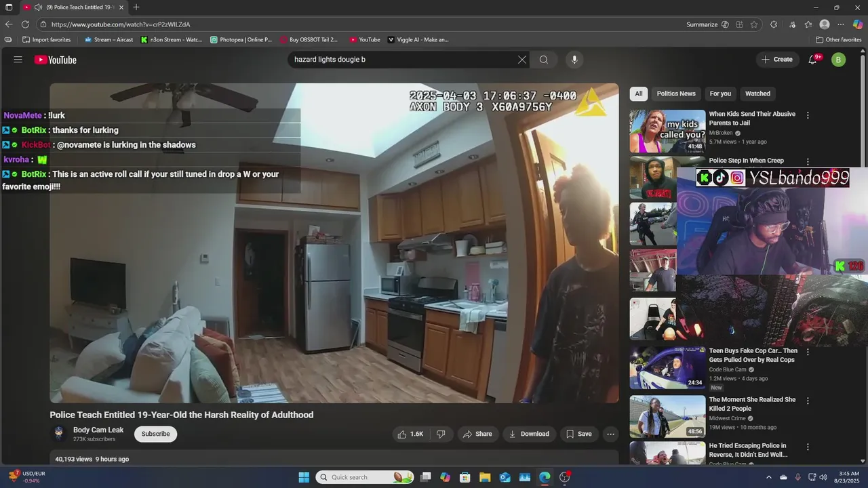This screenshot has height=488, width=868.
Task: Open the Copilot sidebar icon
Action: point(858,24)
